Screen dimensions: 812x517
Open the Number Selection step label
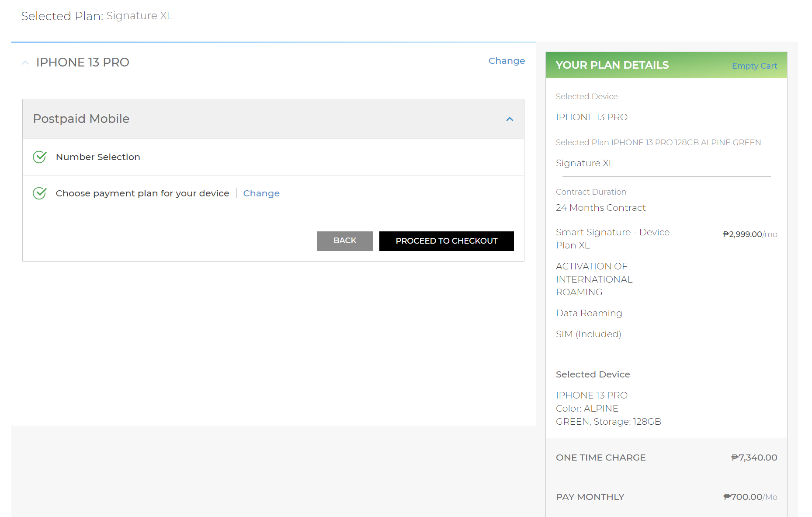click(x=98, y=157)
